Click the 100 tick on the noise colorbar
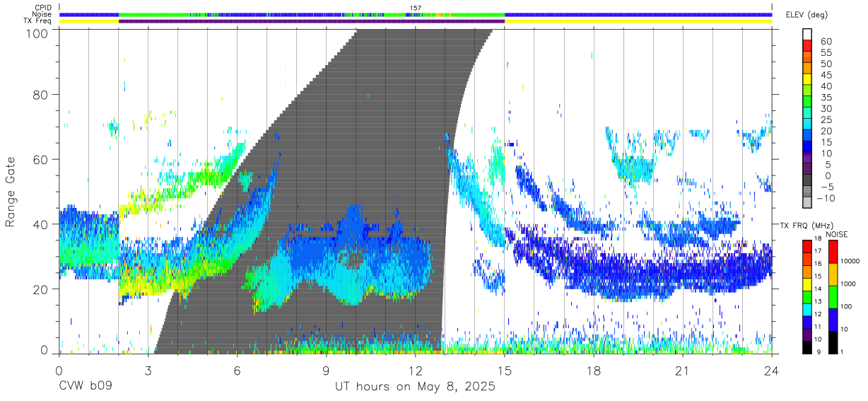The height and width of the screenshot is (401, 868). [848, 306]
